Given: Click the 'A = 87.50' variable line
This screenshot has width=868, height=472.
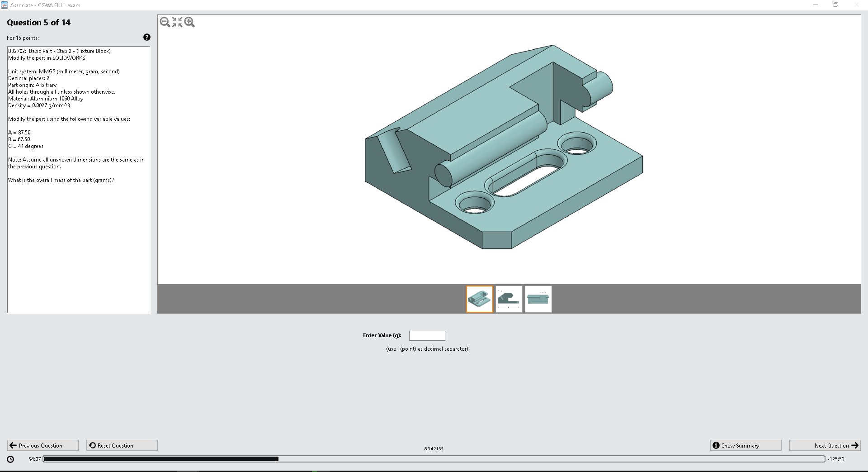Looking at the screenshot, I should tap(19, 133).
